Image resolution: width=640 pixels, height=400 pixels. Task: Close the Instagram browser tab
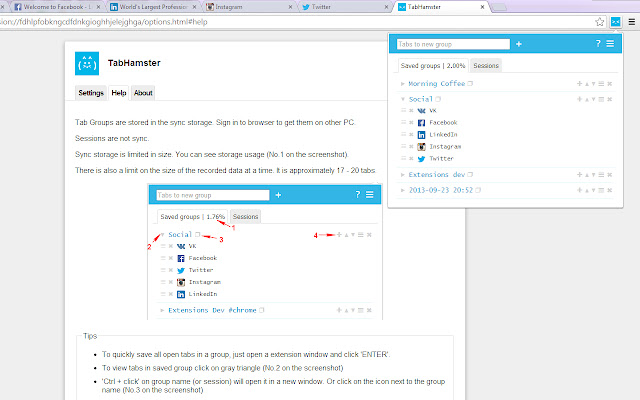290,7
